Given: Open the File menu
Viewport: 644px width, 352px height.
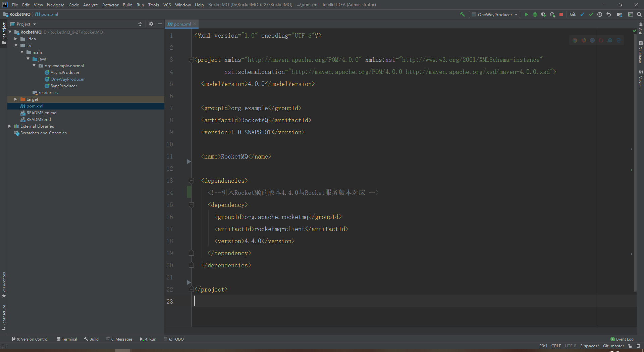Looking at the screenshot, I should [15, 5].
